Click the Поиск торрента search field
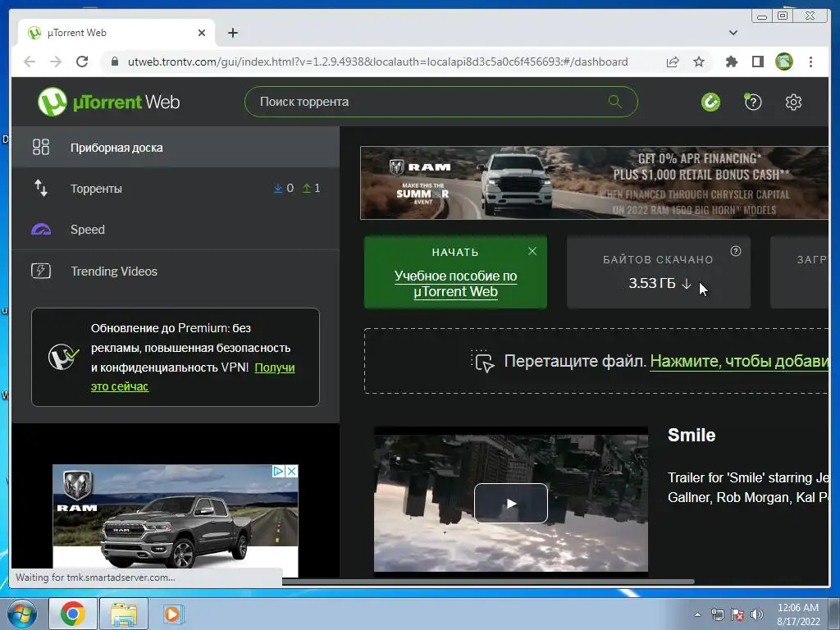This screenshot has height=630, width=840. tap(441, 101)
